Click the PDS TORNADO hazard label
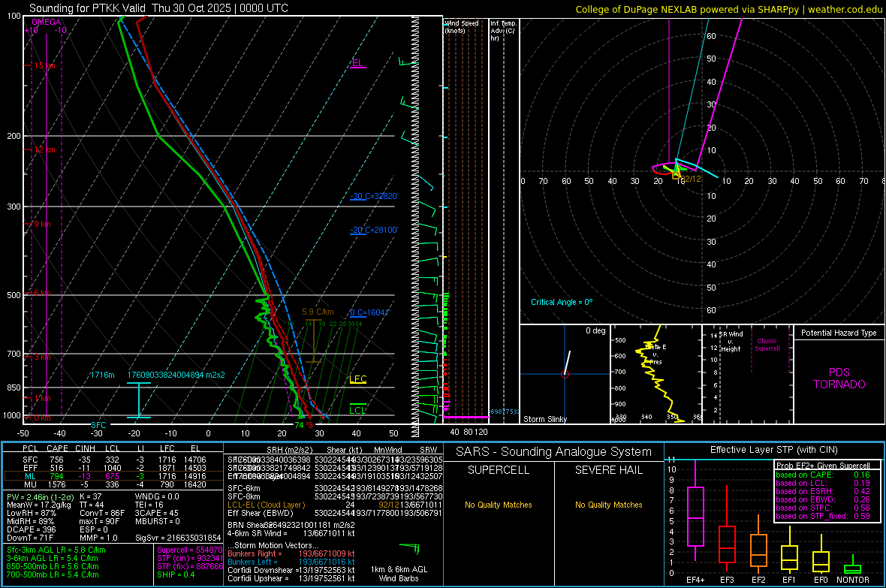 839,378
